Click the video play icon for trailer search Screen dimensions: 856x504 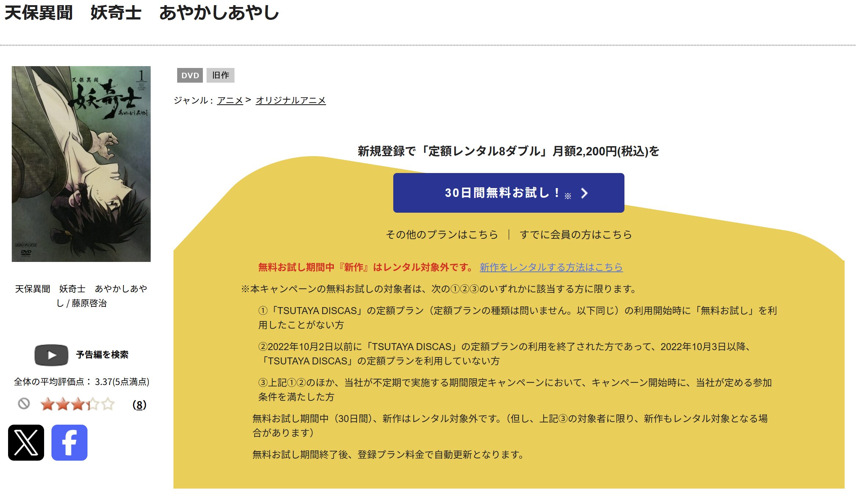[x=51, y=355]
